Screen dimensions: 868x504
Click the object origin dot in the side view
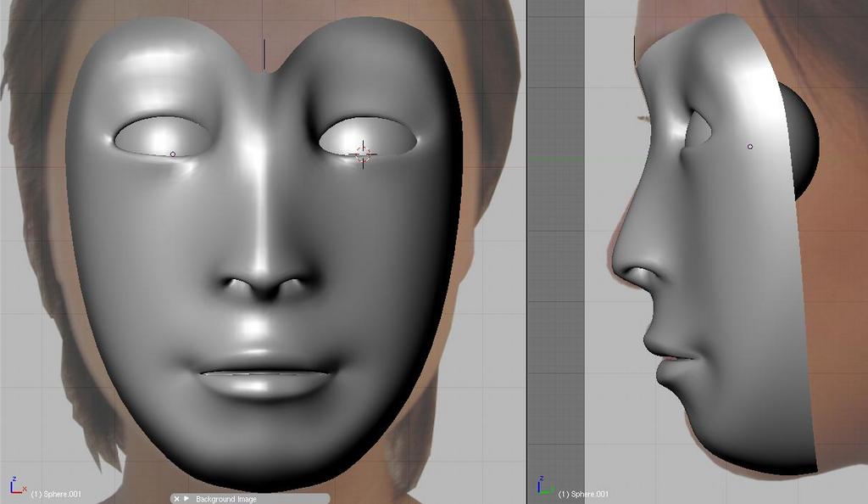(750, 147)
